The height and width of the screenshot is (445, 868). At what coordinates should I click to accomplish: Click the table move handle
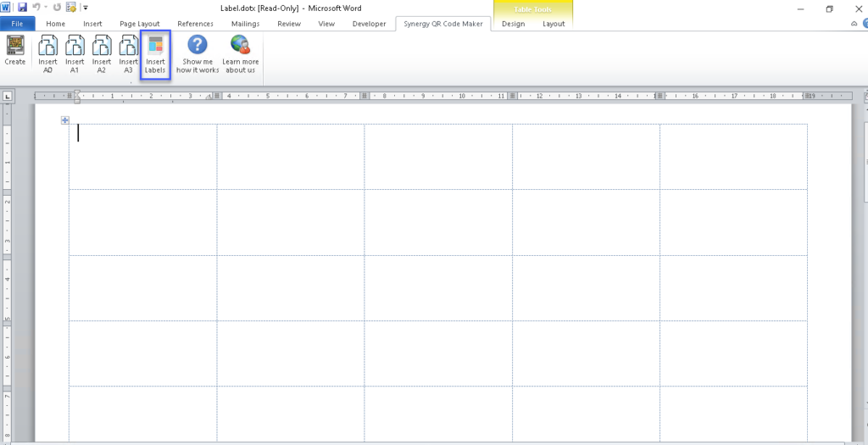(x=64, y=120)
